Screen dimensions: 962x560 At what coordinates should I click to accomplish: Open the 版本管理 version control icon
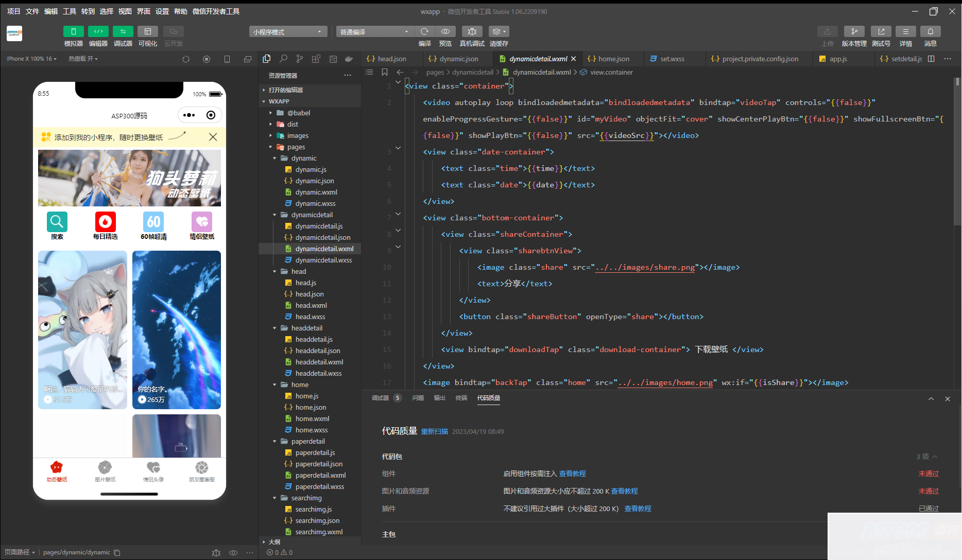(854, 32)
